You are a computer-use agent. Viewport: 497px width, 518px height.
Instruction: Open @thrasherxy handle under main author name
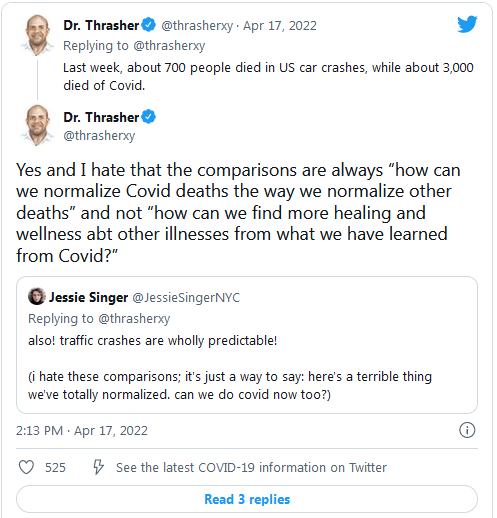[x=99, y=136]
